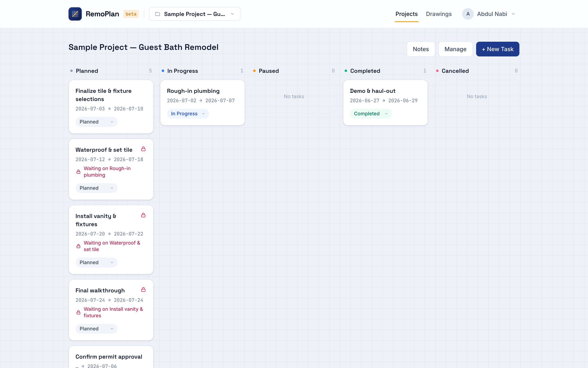Click date range 2026-06-27 to 2026-06-29

point(384,101)
